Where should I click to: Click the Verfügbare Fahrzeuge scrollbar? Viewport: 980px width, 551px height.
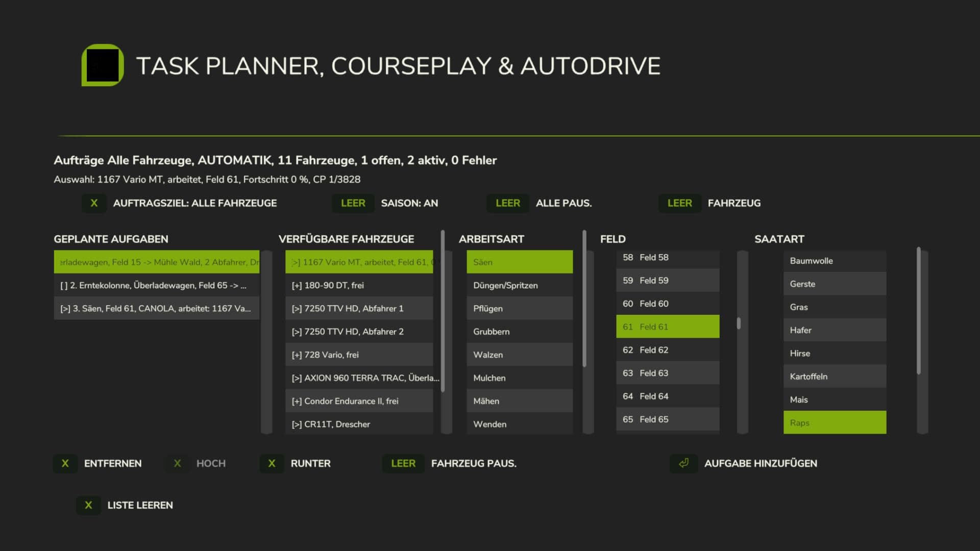443,311
